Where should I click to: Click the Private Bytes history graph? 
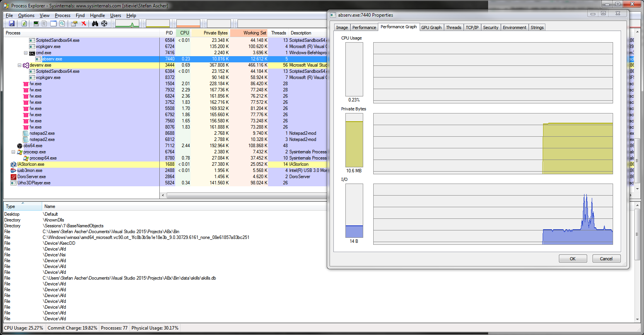493,144
